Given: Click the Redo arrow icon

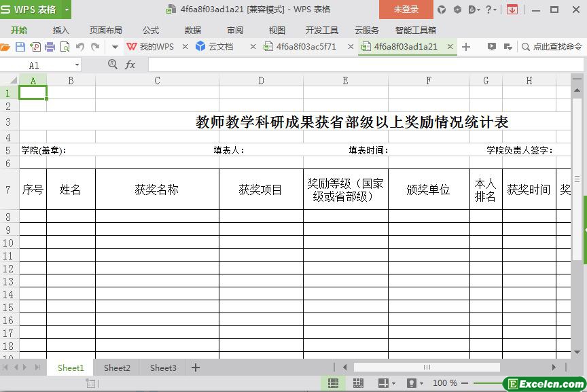Looking at the screenshot, I should click(x=95, y=47).
